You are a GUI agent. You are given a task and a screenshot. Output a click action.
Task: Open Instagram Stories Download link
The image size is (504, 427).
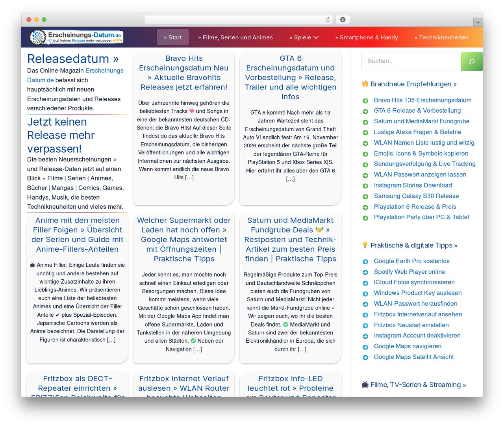(x=413, y=185)
